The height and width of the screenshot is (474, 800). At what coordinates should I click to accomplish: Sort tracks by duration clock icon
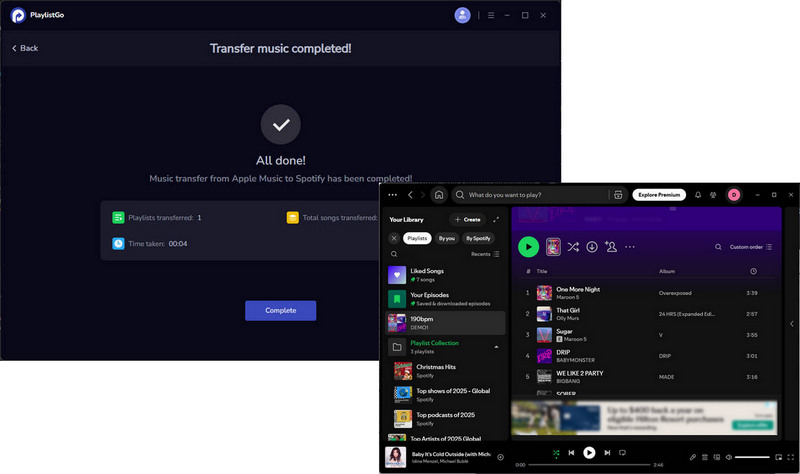point(753,271)
